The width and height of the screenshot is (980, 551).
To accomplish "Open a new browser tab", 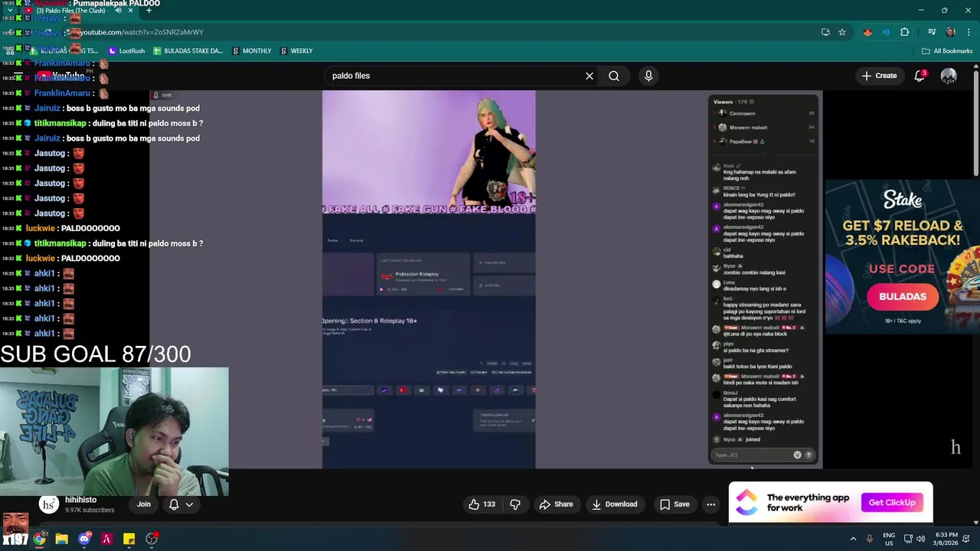I will pos(149,11).
